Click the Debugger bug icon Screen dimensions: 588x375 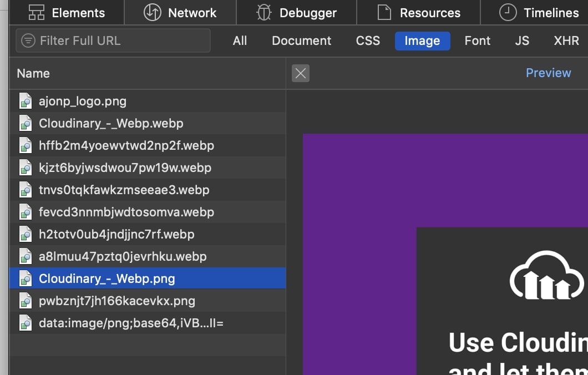(x=264, y=12)
